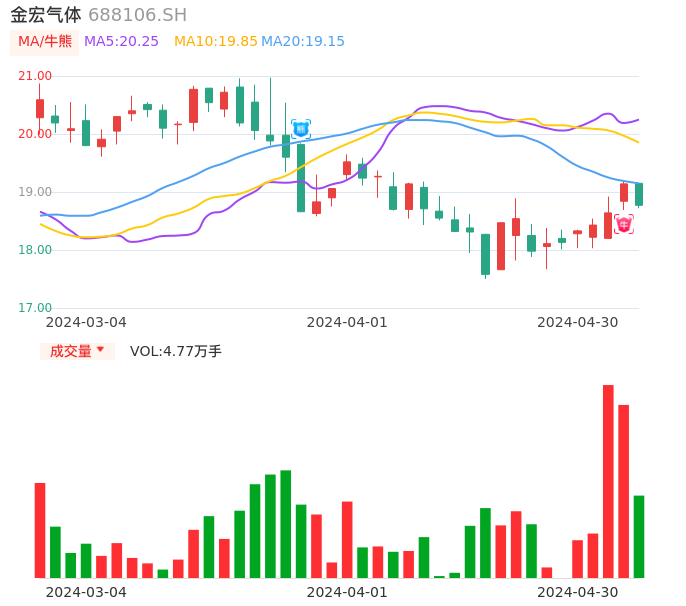Click the red bull marker on chart
Screen dimensions: 686x606
(x=624, y=225)
